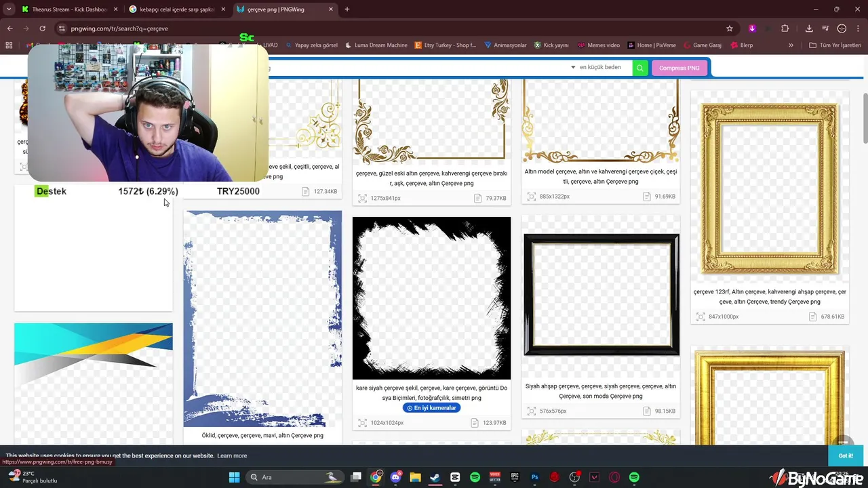Screen dimensions: 868x488
Task: Open the Chrome three-dot menu
Action: click(x=858, y=28)
